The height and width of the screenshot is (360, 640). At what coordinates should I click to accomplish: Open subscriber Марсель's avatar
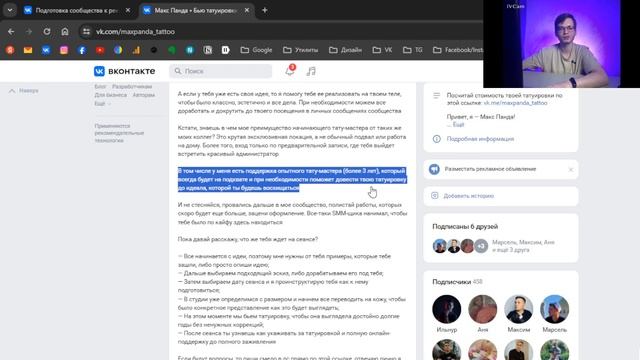[554, 309]
